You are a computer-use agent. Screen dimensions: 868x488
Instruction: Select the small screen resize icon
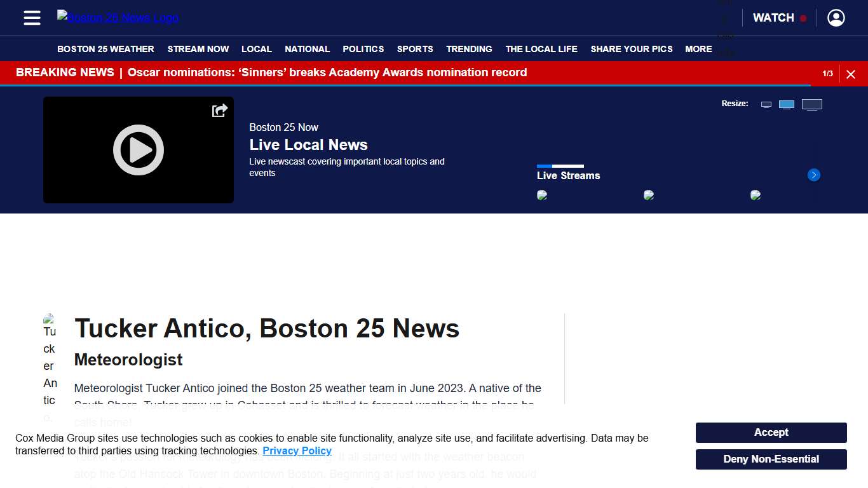766,104
